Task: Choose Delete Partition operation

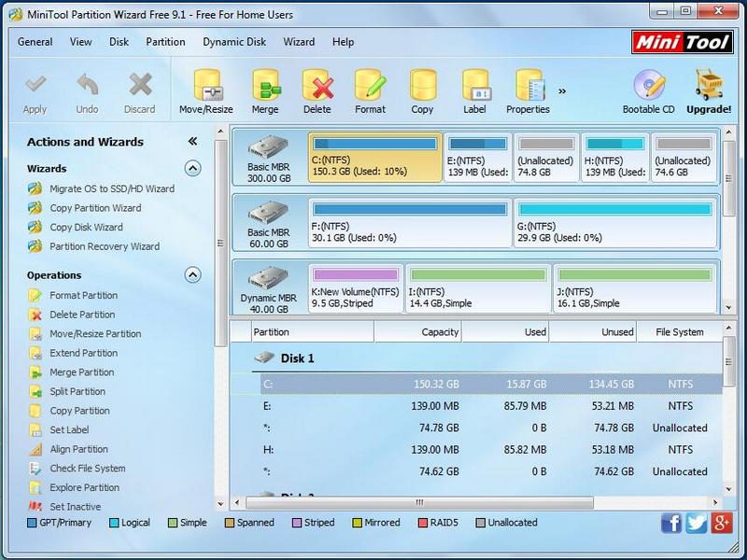Action: [72, 315]
